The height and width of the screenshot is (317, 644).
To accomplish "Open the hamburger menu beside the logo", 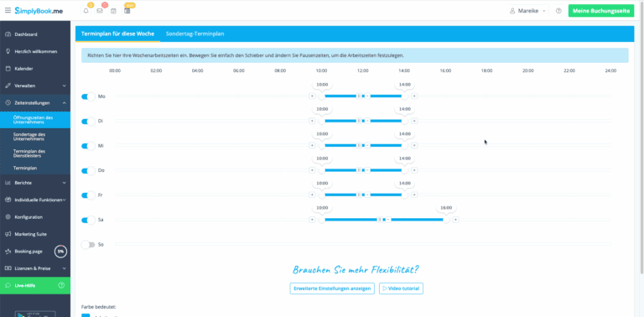I will [x=8, y=11].
